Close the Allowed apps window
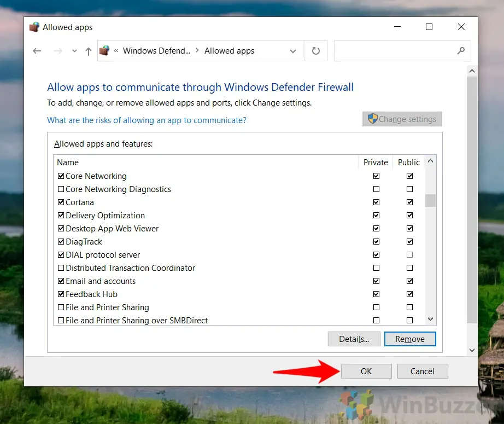Image resolution: width=504 pixels, height=424 pixels. (461, 27)
